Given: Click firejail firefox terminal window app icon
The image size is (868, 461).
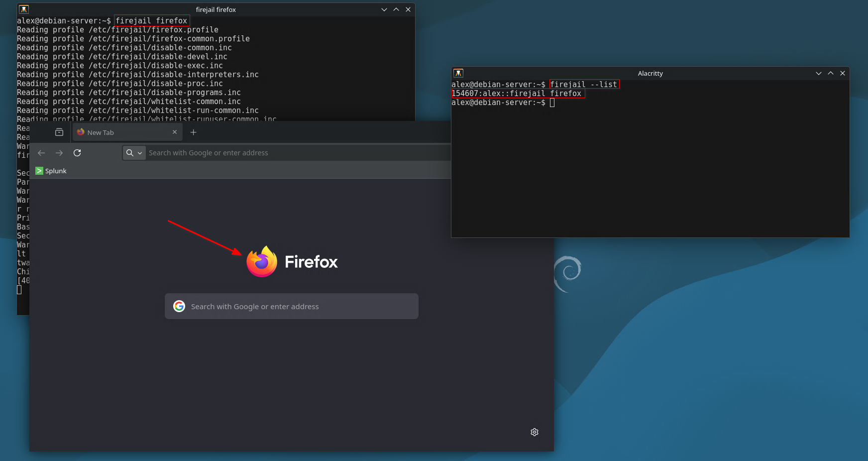Looking at the screenshot, I should point(24,9).
